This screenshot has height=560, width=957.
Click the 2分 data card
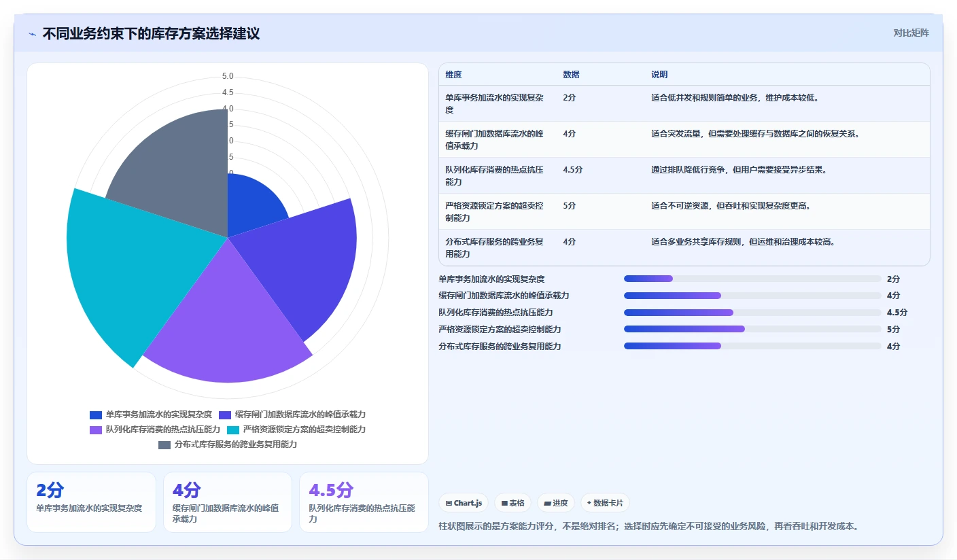click(91, 502)
